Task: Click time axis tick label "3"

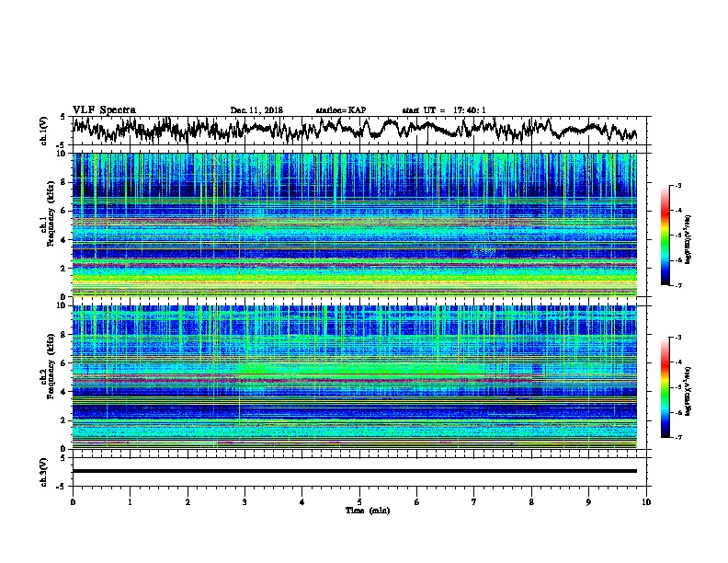Action: (x=245, y=501)
